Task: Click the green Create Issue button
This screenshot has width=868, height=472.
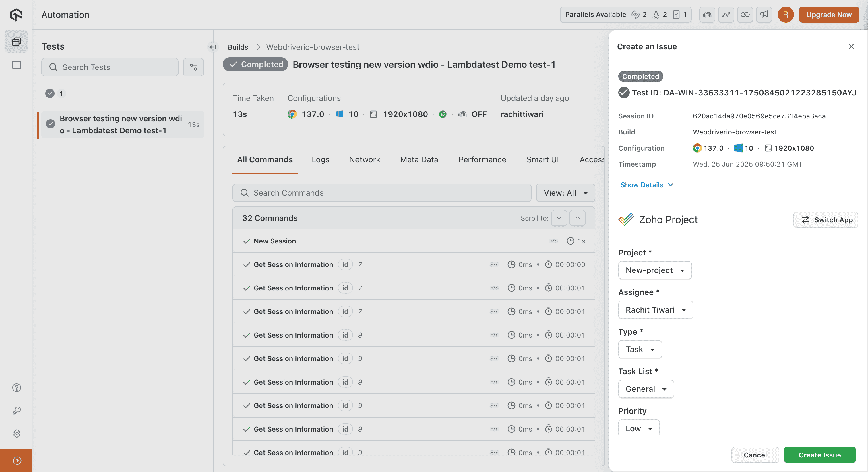Action: click(819, 455)
